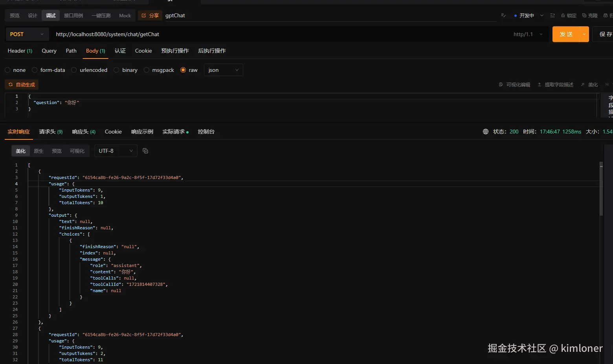Open the Query tab
The image size is (613, 364).
[49, 51]
